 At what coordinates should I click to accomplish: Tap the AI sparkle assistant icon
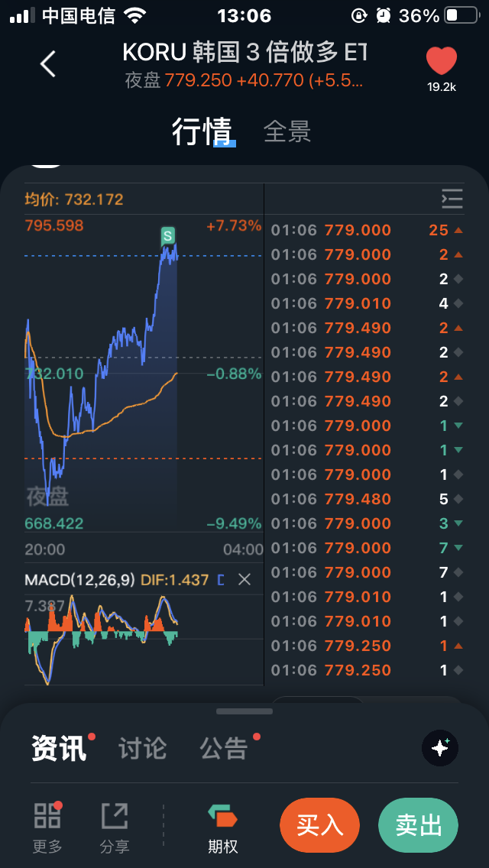tap(440, 749)
